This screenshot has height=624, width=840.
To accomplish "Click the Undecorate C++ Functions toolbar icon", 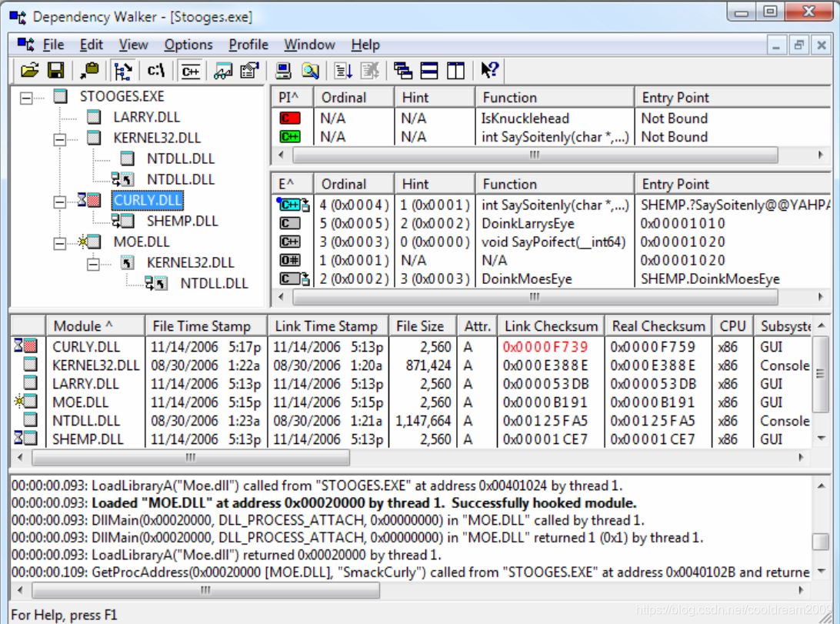I will tap(190, 70).
